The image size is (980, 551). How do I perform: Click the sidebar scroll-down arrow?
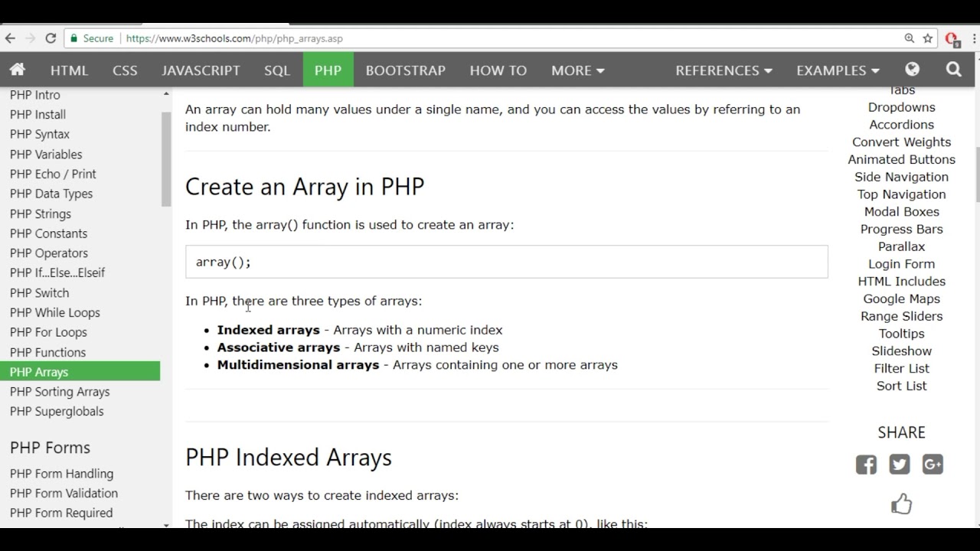166,525
